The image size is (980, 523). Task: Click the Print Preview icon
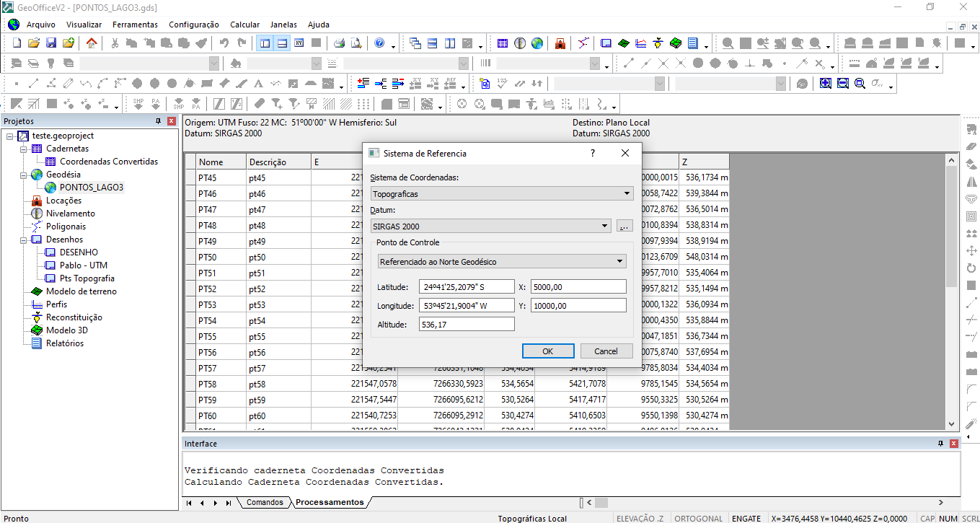click(x=356, y=43)
